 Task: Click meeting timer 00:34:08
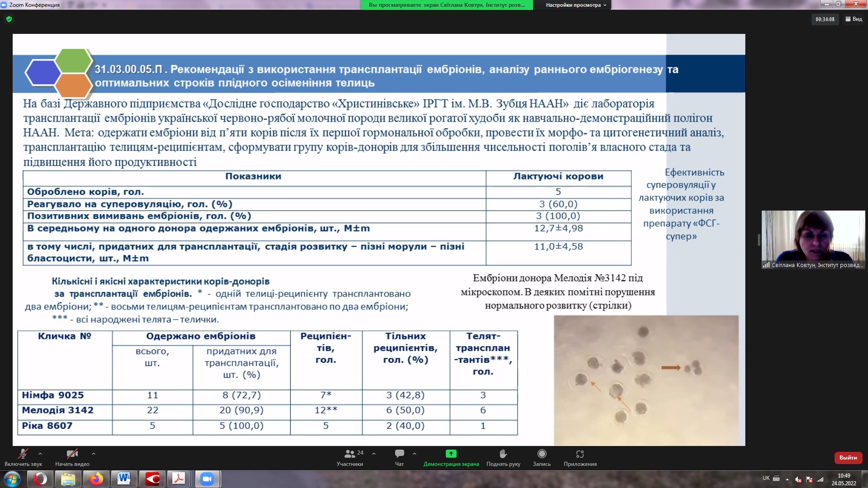click(825, 19)
